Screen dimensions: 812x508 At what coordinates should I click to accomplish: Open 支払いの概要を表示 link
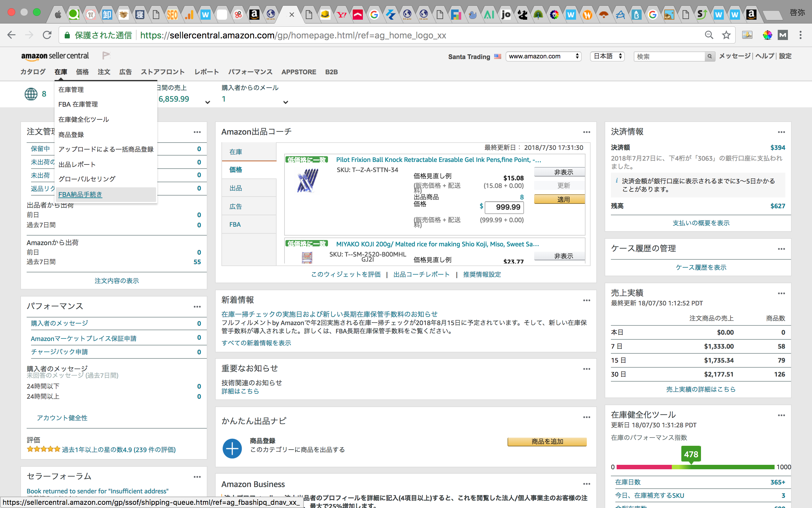[701, 223]
